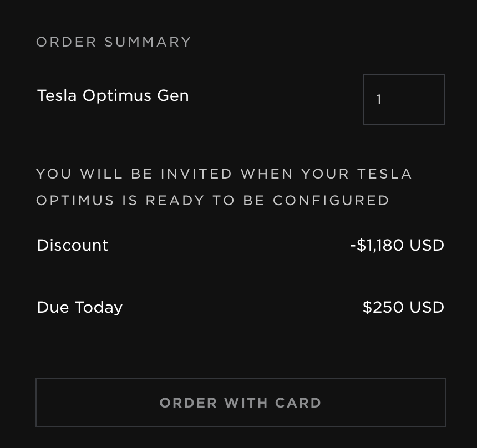
Task: Click the Discount label
Action: [x=72, y=245]
